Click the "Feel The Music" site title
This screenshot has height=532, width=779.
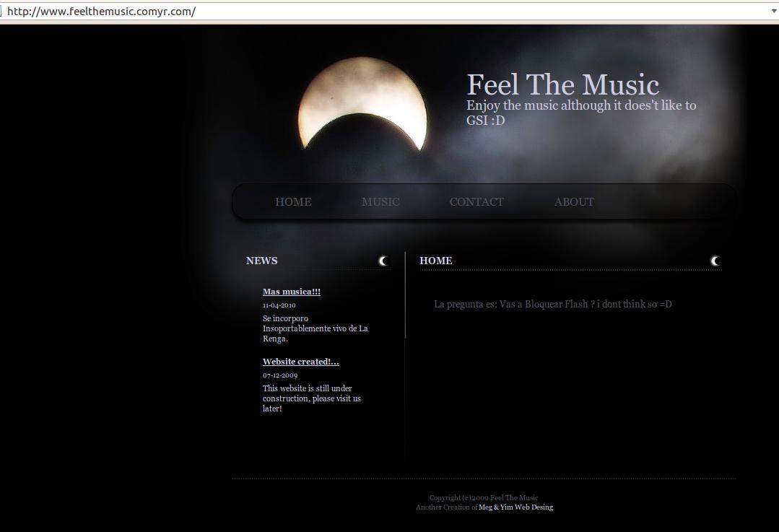coord(562,85)
